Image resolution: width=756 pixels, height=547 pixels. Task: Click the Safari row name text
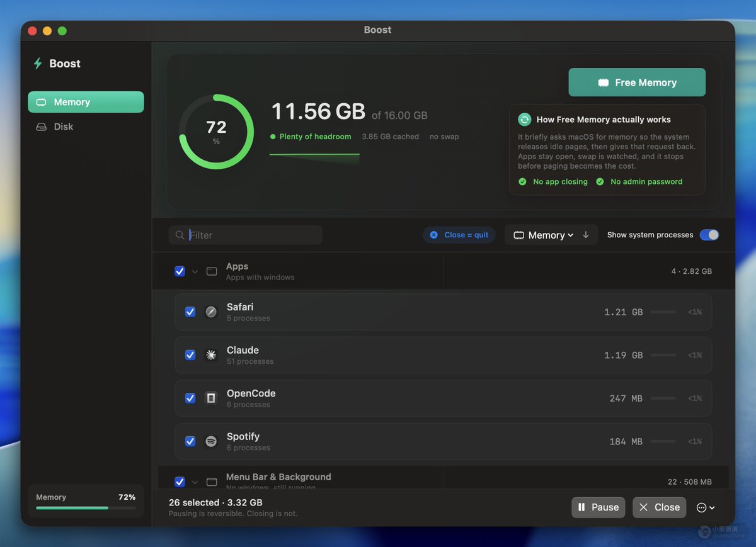240,307
